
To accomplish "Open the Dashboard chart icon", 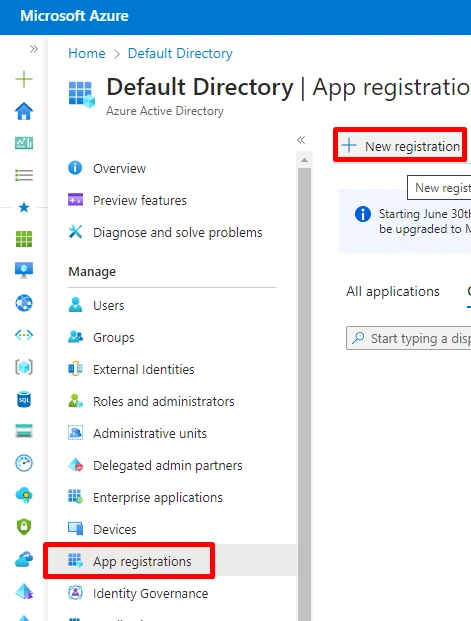I will (x=24, y=143).
